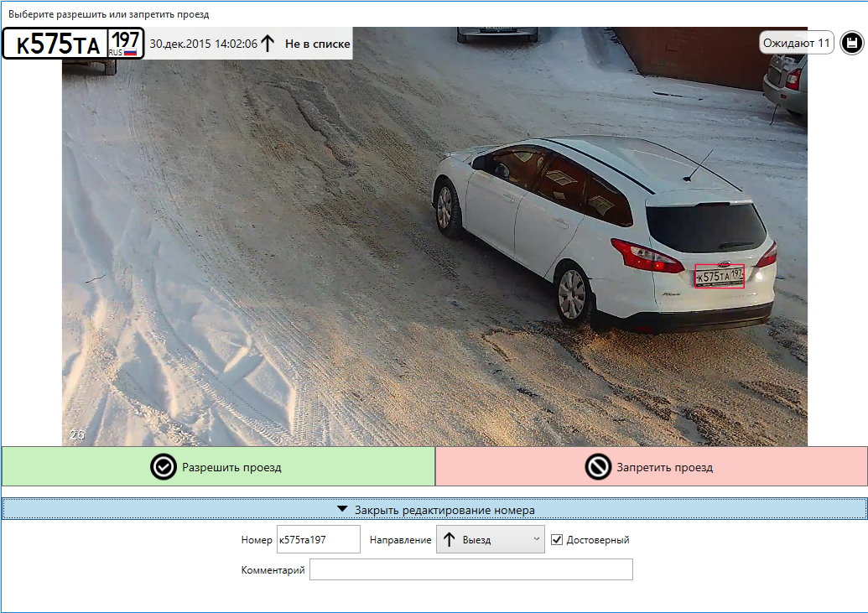Viewport: 868px width, 613px height.
Task: Focus the Комментарий text field
Action: (x=470, y=570)
